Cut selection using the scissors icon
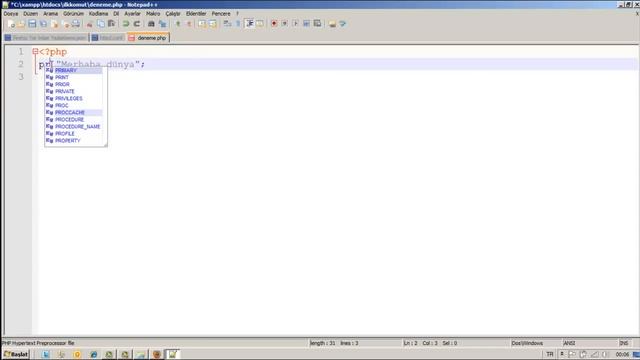This screenshot has width=640, height=360. point(89,24)
